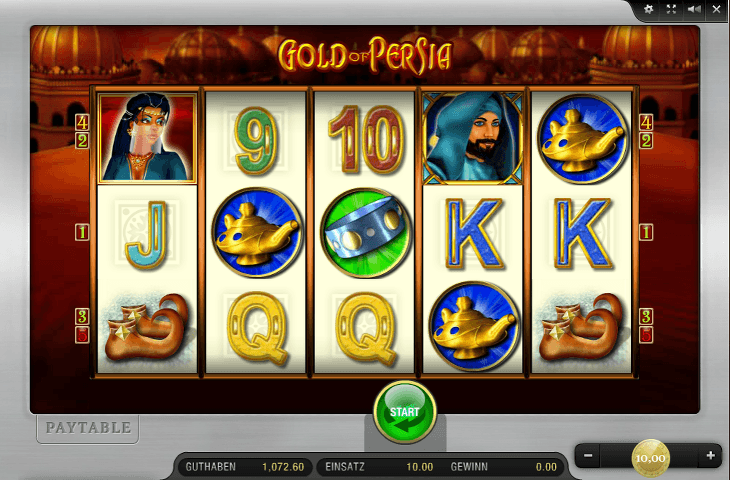The height and width of the screenshot is (480, 730).
Task: Click the gold 10,00 bet coin
Action: point(650,458)
